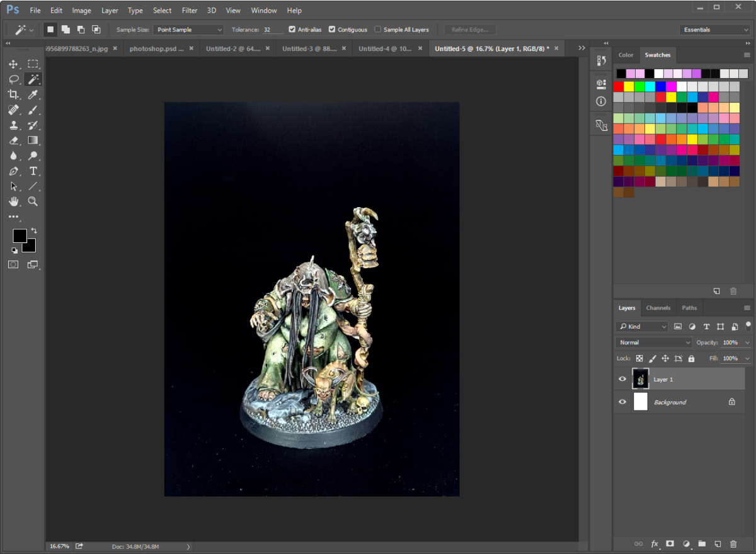Toggle the Anti-alias checkbox off
Image resolution: width=756 pixels, height=554 pixels.
coord(292,29)
